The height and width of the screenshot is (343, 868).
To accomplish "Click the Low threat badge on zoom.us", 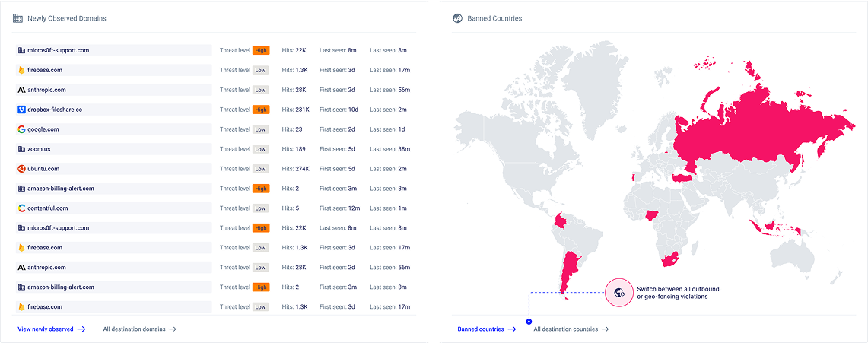I will click(260, 149).
